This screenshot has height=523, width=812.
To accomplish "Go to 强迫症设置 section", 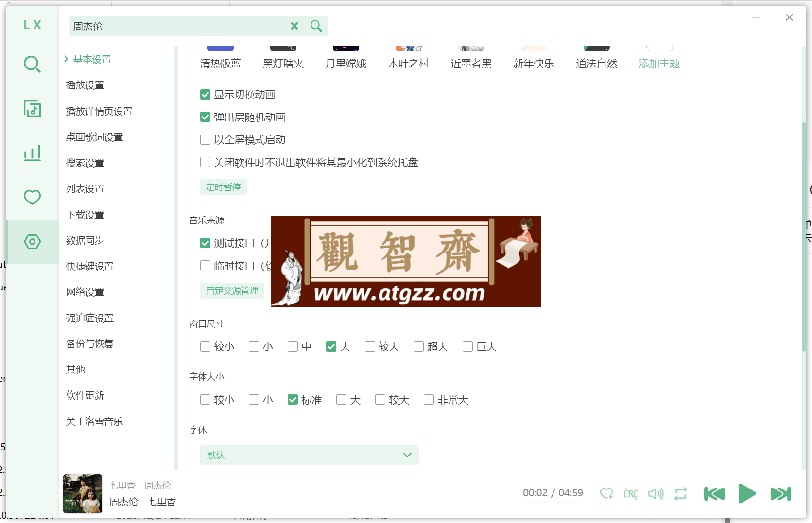I will tap(90, 318).
